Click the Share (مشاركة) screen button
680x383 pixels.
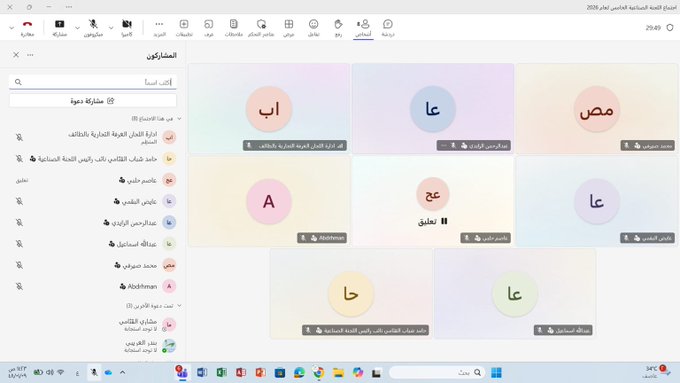click(59, 28)
